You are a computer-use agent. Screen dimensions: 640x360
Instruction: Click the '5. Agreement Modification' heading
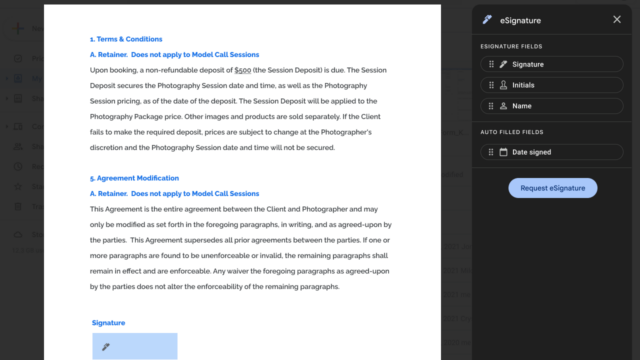(x=134, y=178)
